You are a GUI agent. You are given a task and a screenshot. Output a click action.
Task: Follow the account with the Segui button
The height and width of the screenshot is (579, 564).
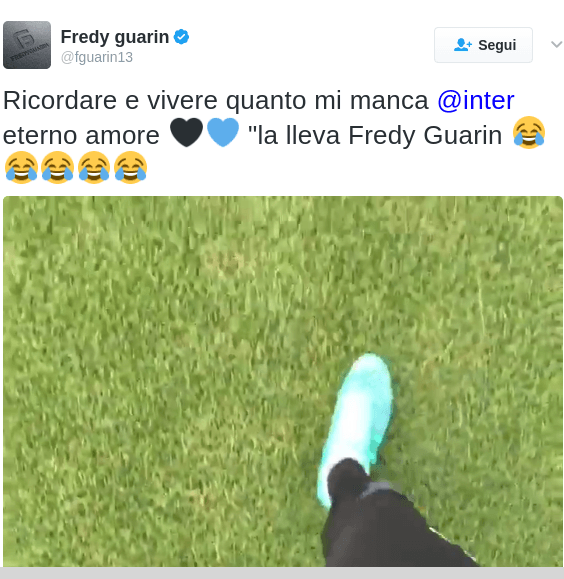coord(483,45)
